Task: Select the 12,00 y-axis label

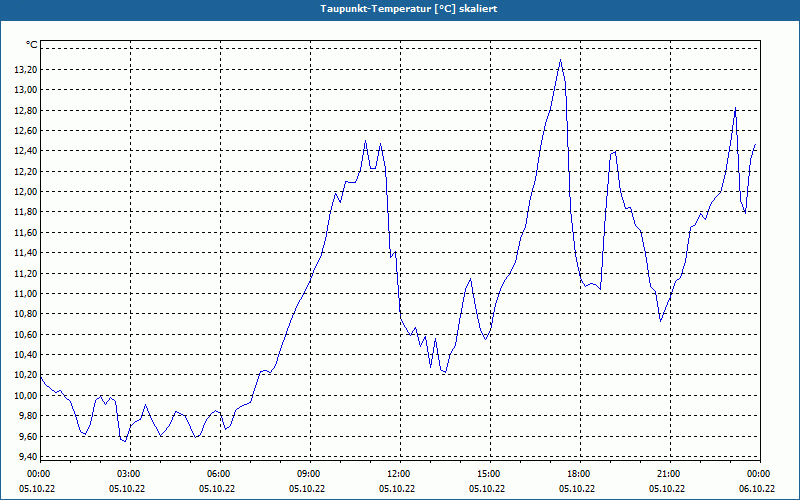Action: tap(27, 192)
